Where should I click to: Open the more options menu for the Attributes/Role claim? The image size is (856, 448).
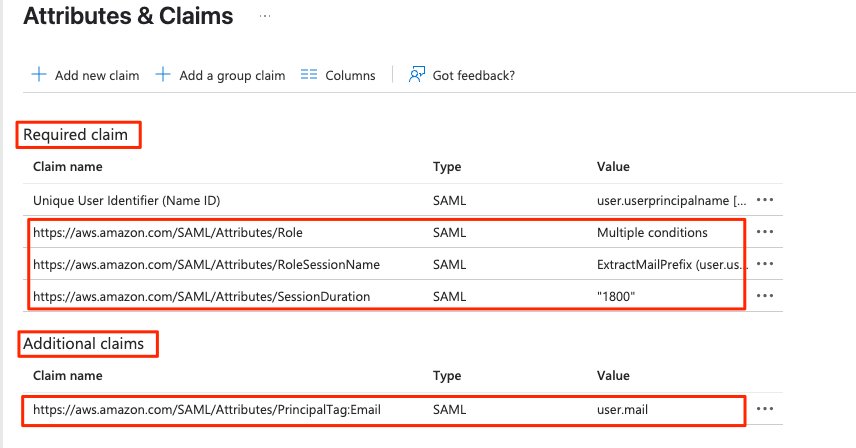pyautogui.click(x=765, y=232)
